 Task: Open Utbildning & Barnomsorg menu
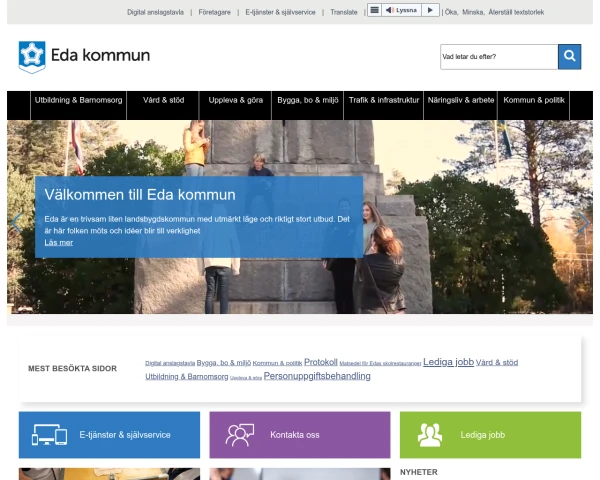78,105
